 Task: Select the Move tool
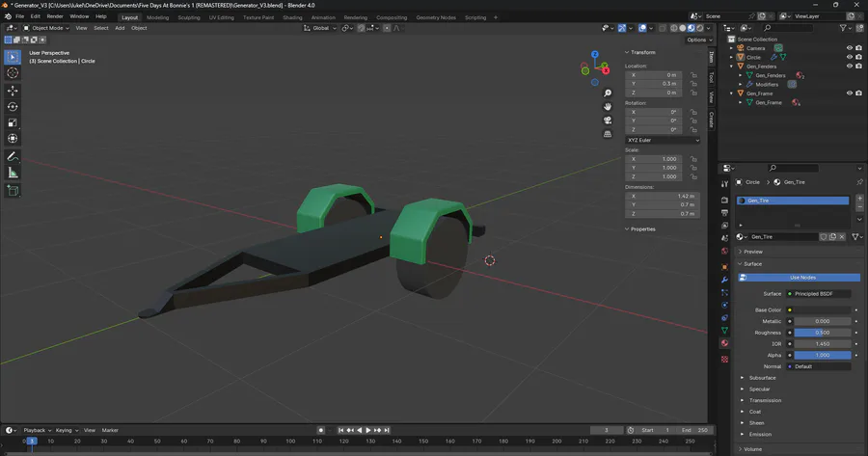pyautogui.click(x=13, y=91)
